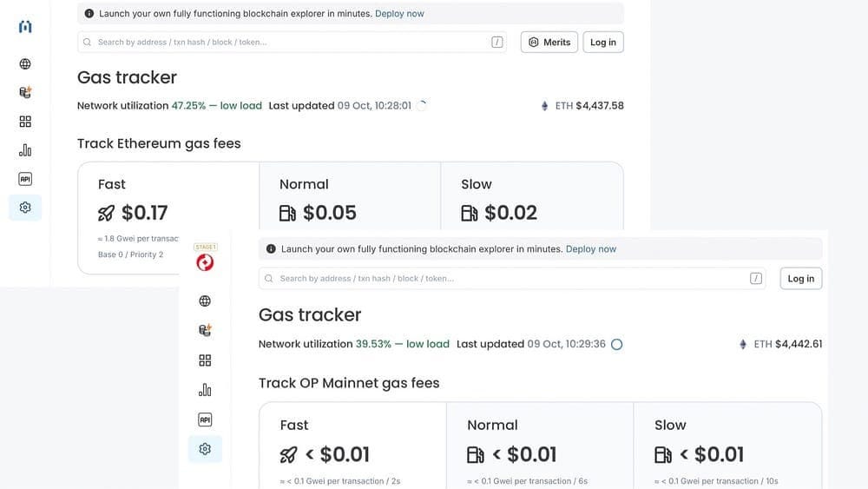Open the globe icon in the OP Mainnet sidebar

click(205, 301)
